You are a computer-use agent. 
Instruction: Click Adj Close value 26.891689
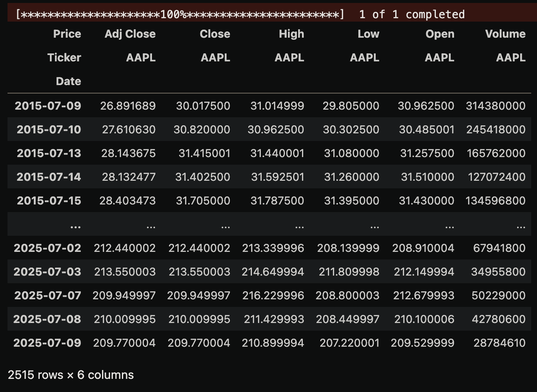pyautogui.click(x=128, y=106)
